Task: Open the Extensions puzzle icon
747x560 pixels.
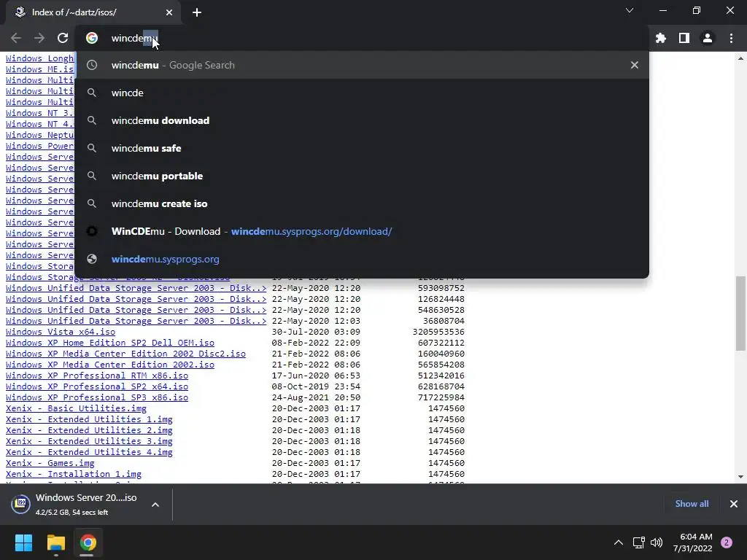Action: tap(661, 38)
